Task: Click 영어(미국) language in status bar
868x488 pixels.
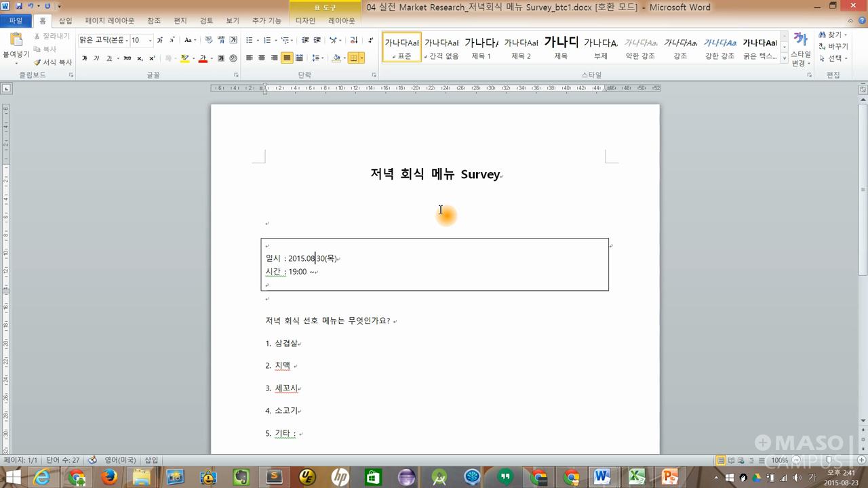Action: (120, 460)
